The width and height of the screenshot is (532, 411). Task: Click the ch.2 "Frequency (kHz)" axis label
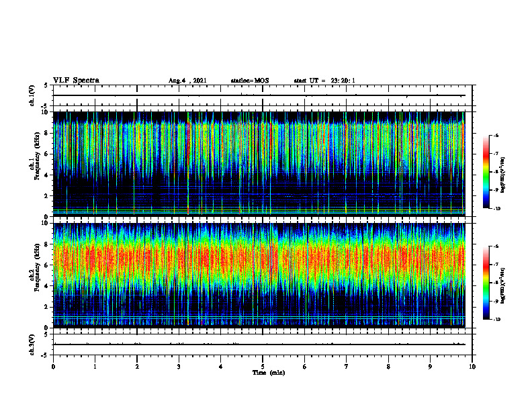tap(37, 267)
